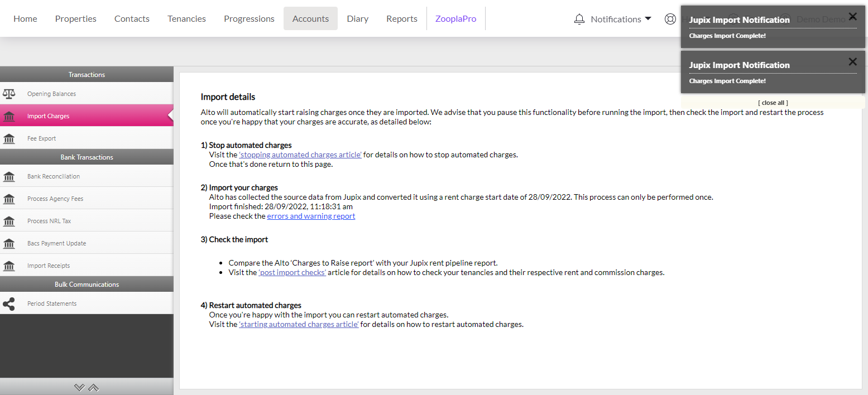The width and height of the screenshot is (868, 395).
Task: Click the '3) Check the import' heading
Action: coord(234,239)
